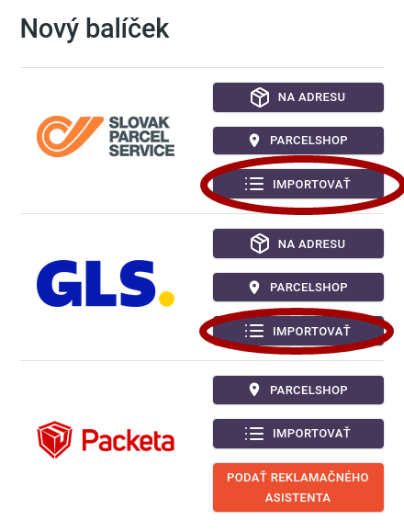Click the location pin icon in GLS Parcelshop
Image resolution: width=404 pixels, height=532 pixels.
[x=254, y=288]
